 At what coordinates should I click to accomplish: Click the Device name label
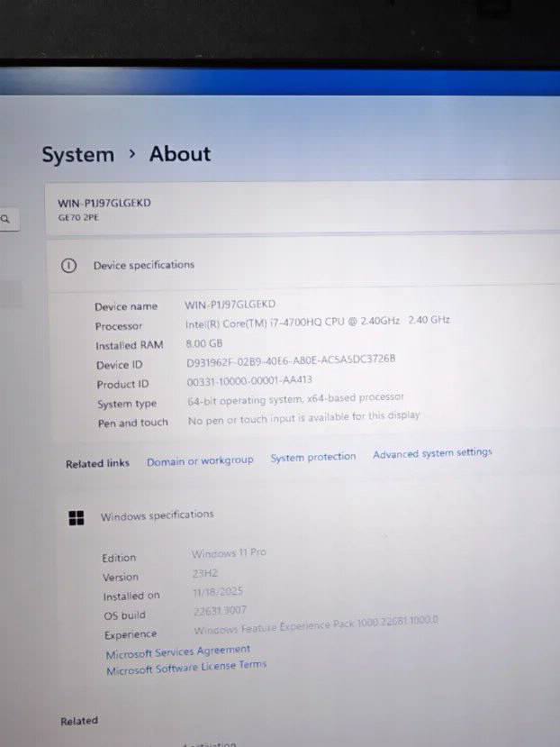126,306
